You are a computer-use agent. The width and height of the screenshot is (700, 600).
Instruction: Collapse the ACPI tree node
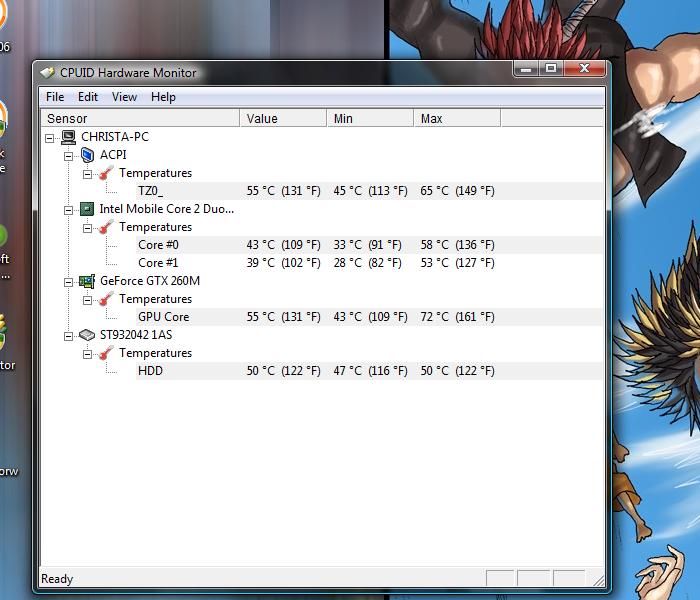pyautogui.click(x=68, y=156)
